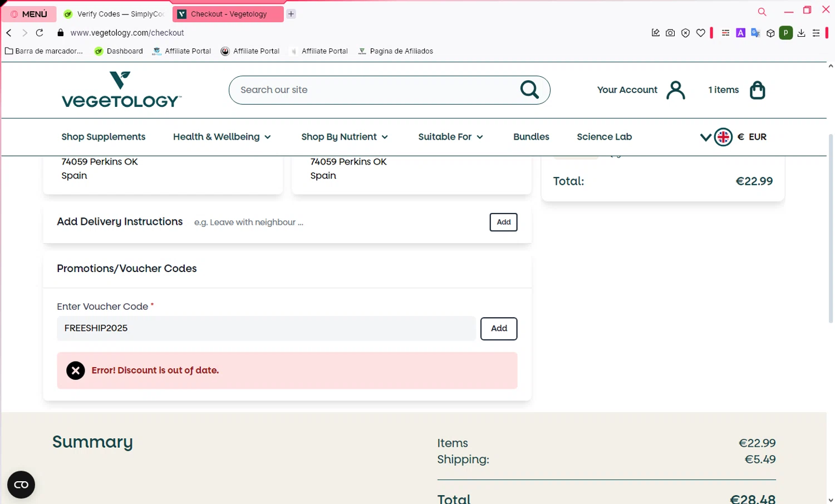Click the account person icon
The height and width of the screenshot is (504, 835).
pos(676,90)
